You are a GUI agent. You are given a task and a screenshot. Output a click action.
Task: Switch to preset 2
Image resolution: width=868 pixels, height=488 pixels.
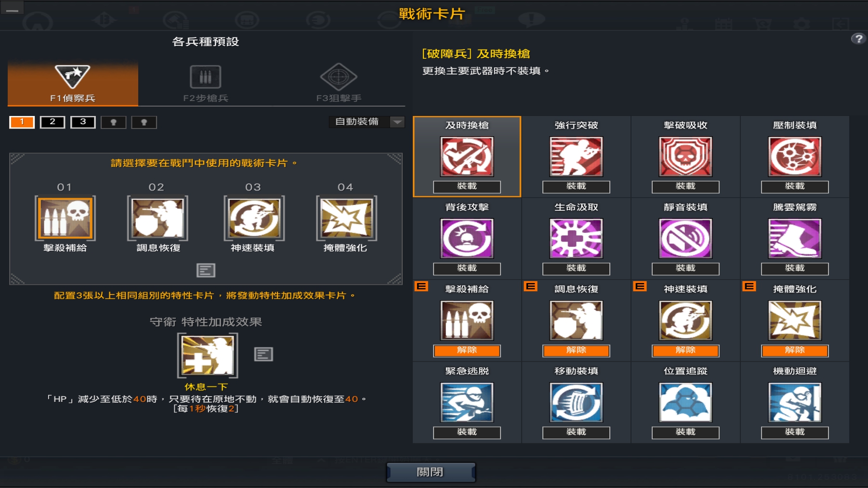pos(53,122)
